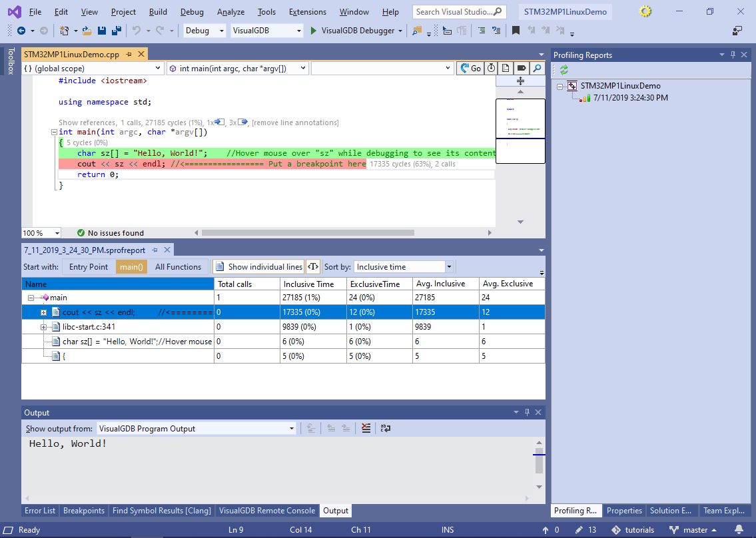Click the magnifier search icon in navigation bar

537,69
